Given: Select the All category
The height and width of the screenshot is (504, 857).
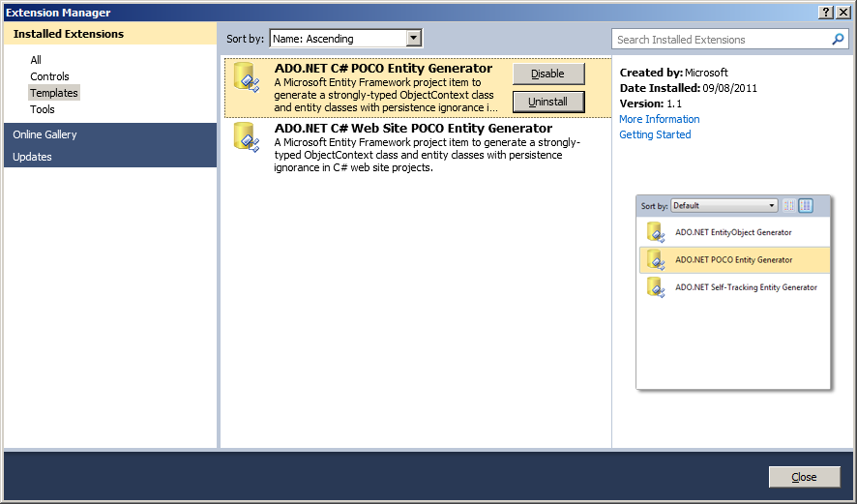Looking at the screenshot, I should (36, 60).
